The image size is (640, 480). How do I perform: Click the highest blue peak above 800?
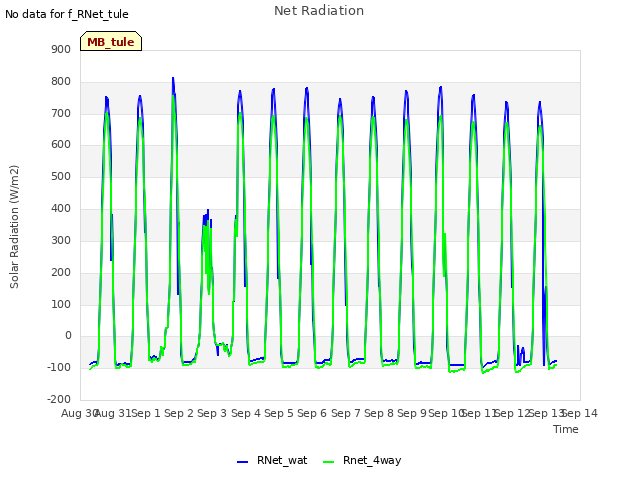(173, 78)
